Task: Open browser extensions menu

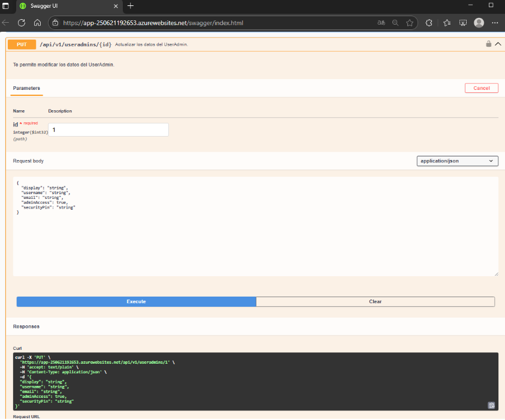Action: pyautogui.click(x=429, y=23)
